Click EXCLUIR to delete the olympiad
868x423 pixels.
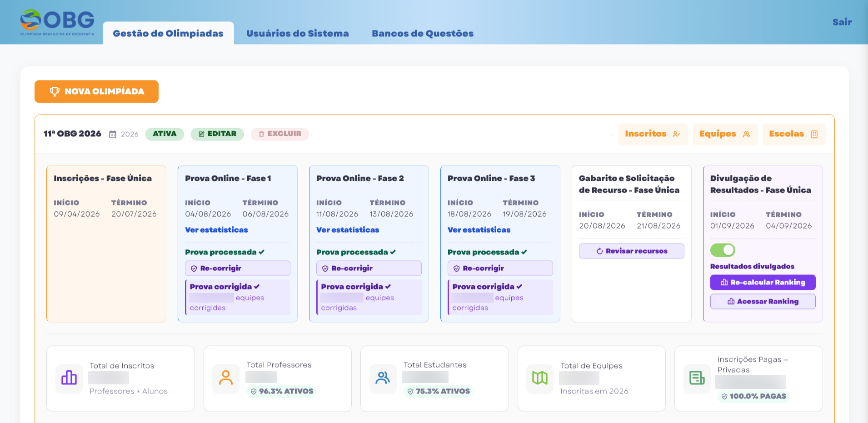click(280, 134)
